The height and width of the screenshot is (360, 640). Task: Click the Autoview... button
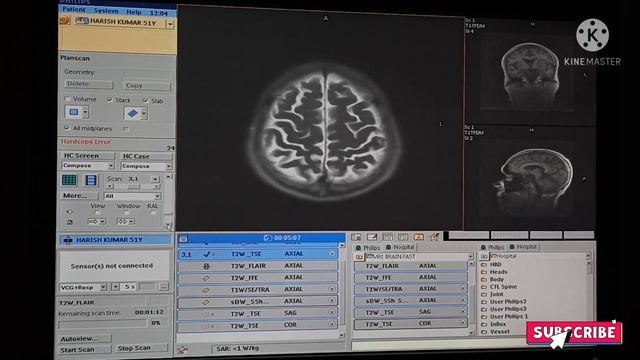pos(85,338)
